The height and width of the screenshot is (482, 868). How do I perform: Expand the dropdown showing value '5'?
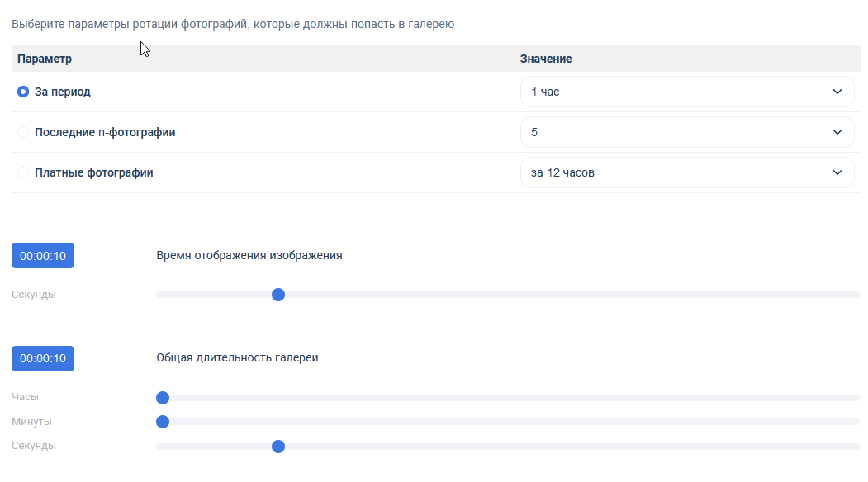(686, 132)
